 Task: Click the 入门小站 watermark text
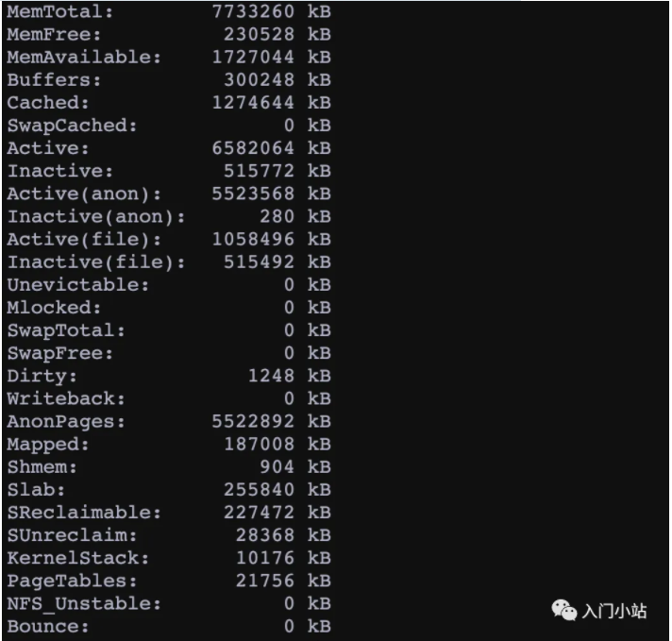coord(613,611)
